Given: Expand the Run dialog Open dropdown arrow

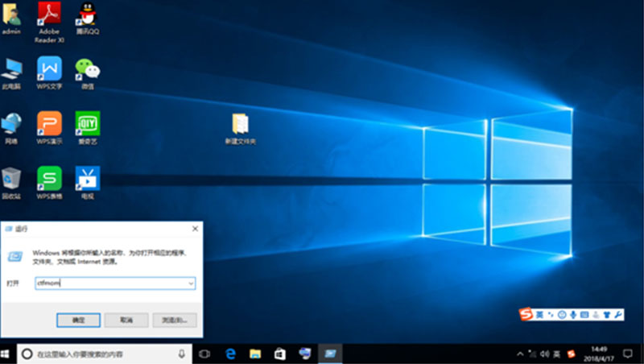Looking at the screenshot, I should click(x=190, y=283).
